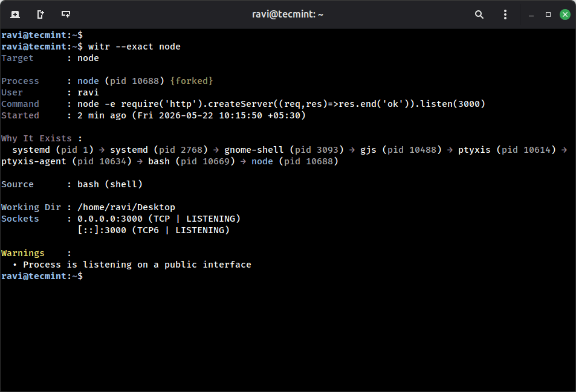Open terminal search with the magnifier icon
Viewport: 576px width, 392px height.
pos(479,14)
